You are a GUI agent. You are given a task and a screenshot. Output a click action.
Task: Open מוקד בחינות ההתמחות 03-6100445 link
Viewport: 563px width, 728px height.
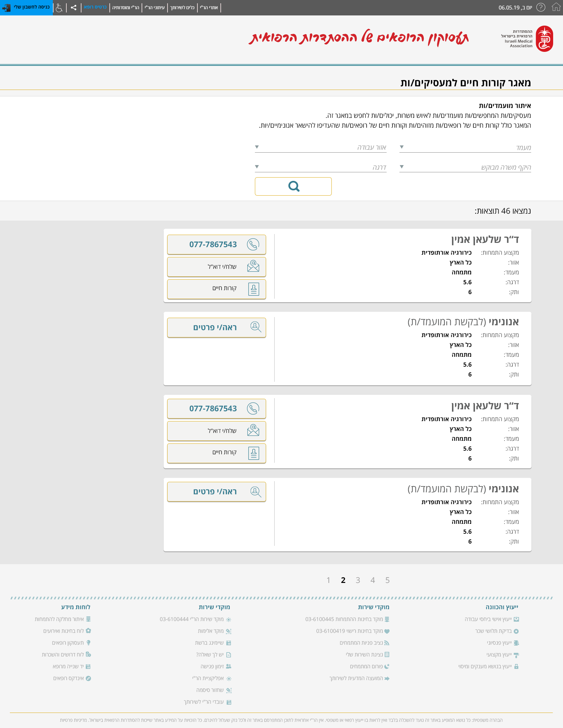[x=344, y=619]
